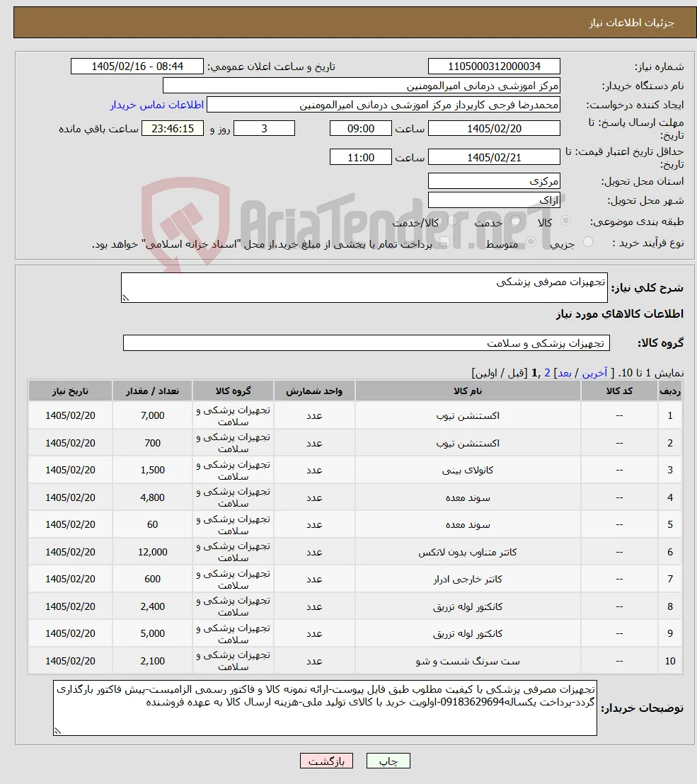
Task: Click the response deadline date 1405/02/20 field
Action: tap(494, 129)
